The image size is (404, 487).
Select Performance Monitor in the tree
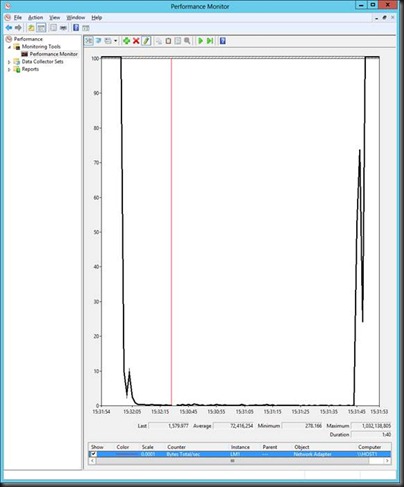pos(53,54)
